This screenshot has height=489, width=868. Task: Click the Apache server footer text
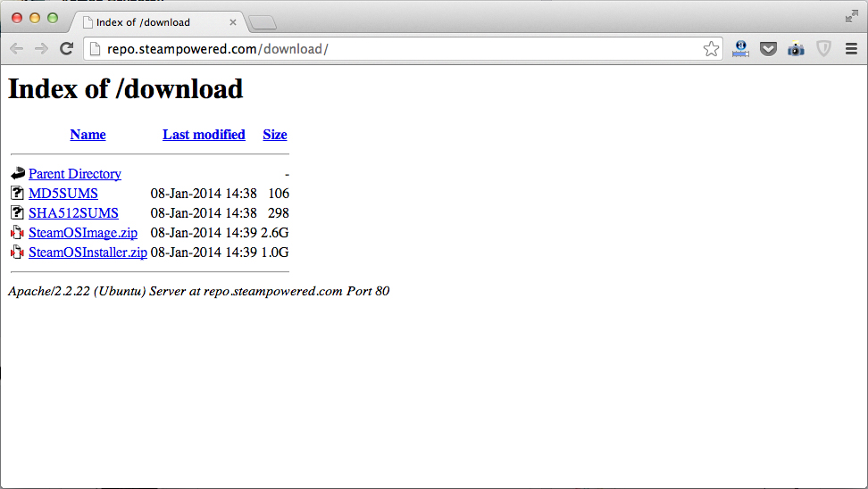[199, 291]
